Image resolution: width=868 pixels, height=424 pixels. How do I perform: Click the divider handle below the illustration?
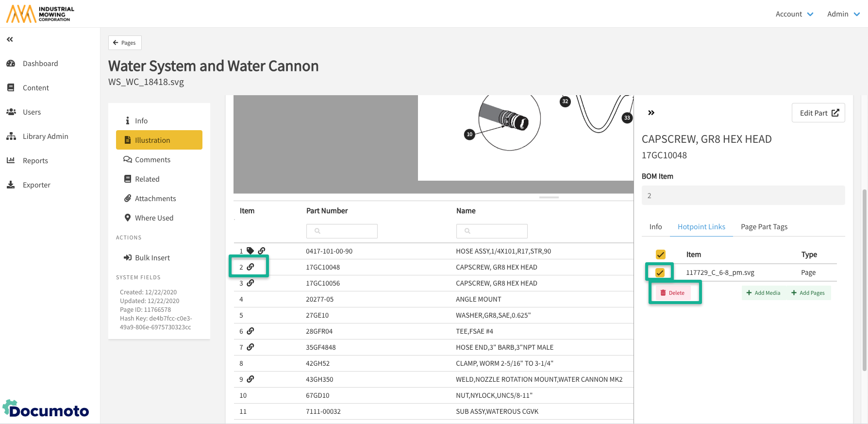click(549, 198)
